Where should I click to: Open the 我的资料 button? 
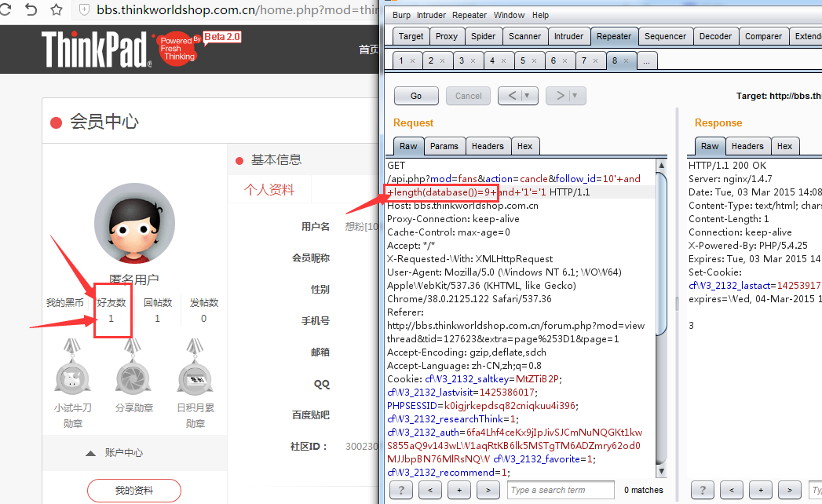click(134, 491)
